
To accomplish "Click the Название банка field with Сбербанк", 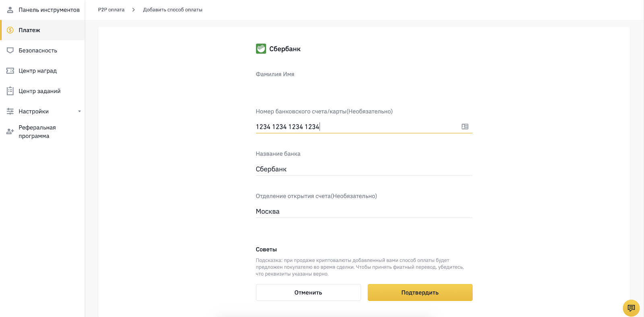I will click(364, 169).
